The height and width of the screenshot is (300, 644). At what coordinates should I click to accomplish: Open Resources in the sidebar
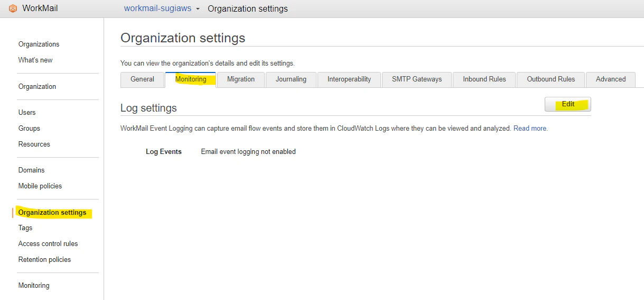coord(34,144)
